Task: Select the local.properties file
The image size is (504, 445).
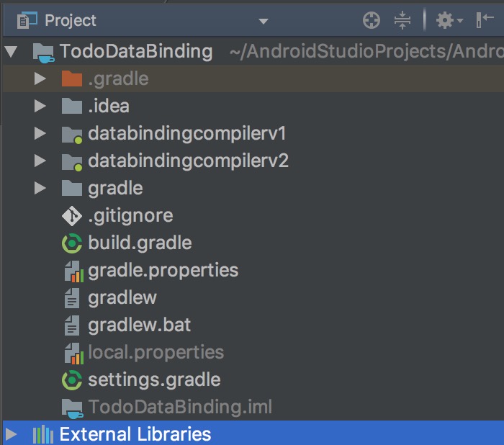Action: 156,352
